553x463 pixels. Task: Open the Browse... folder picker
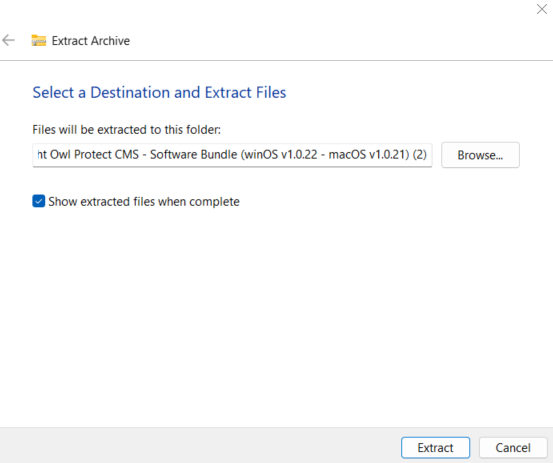pos(480,155)
